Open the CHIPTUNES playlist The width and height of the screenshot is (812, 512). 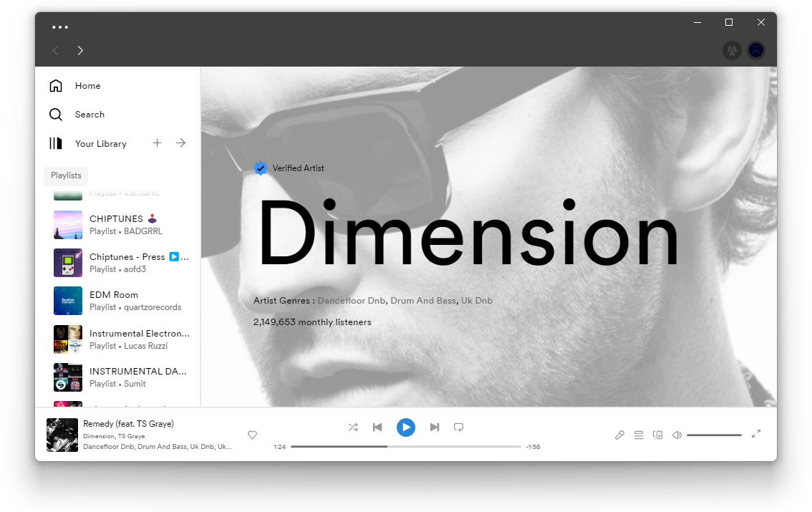point(122,225)
